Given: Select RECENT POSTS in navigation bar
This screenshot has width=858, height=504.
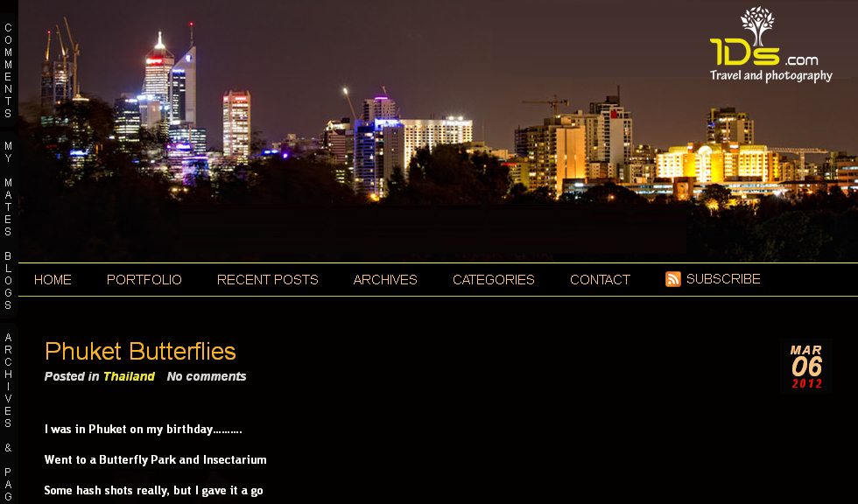Looking at the screenshot, I should pos(268,279).
